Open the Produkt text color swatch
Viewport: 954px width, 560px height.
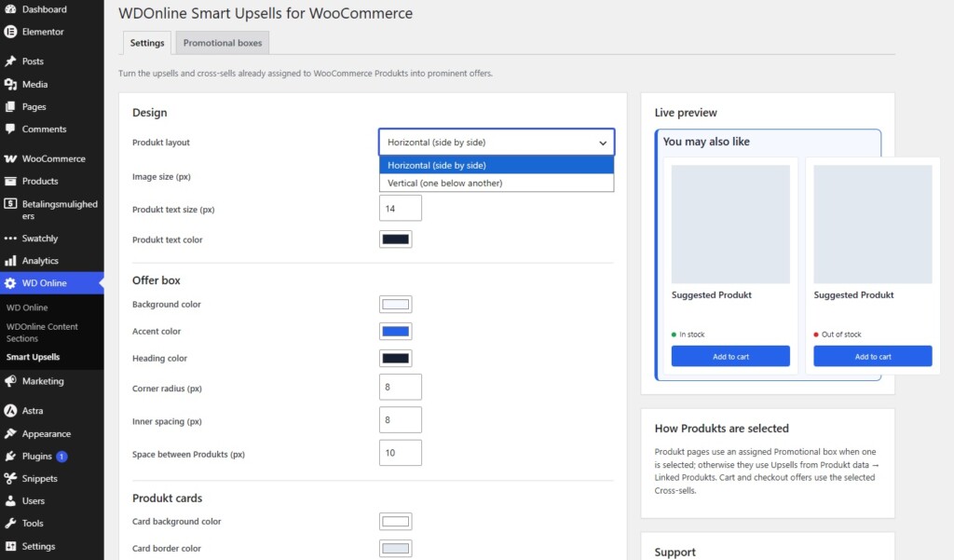pos(395,239)
